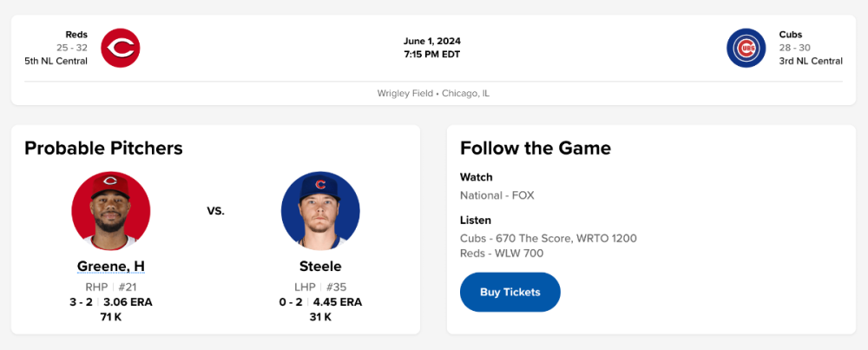The width and height of the screenshot is (868, 350).
Task: Click the Buy Tickets button
Action: pyautogui.click(x=510, y=292)
